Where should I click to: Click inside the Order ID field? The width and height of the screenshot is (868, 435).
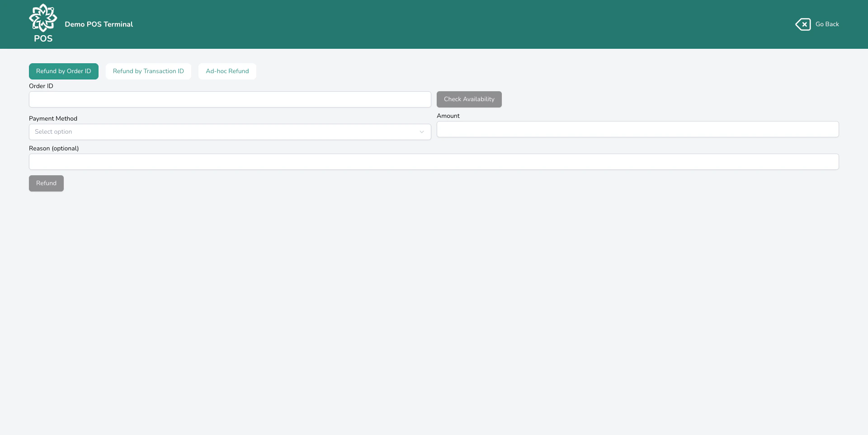pos(230,99)
